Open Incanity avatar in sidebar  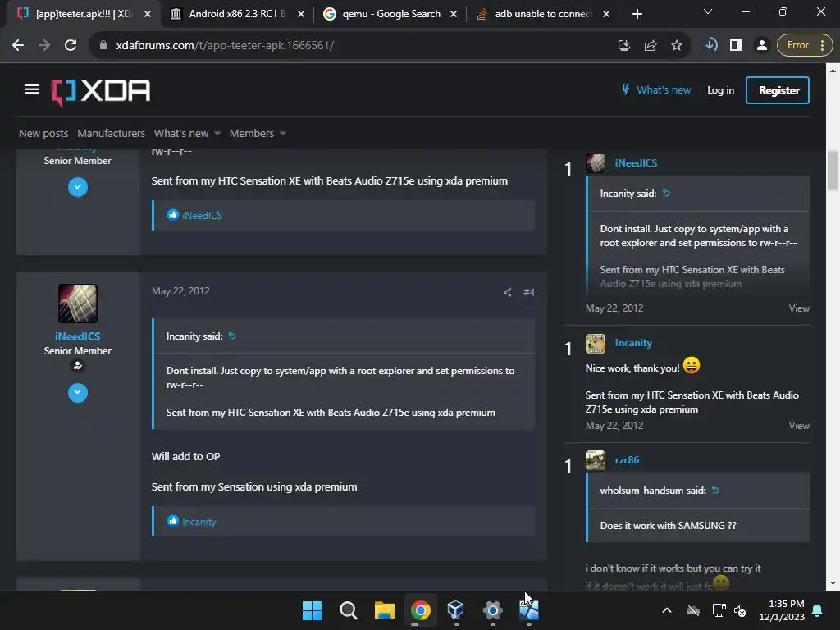click(596, 343)
